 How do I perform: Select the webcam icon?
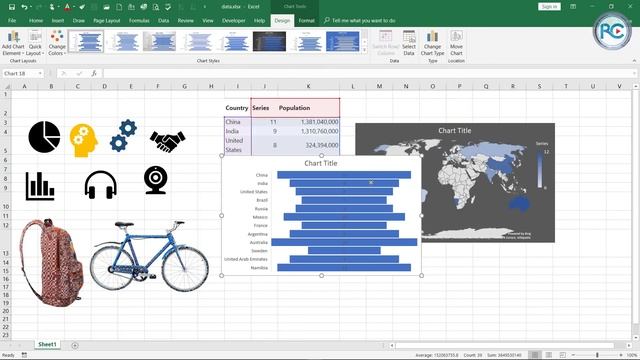tap(156, 180)
